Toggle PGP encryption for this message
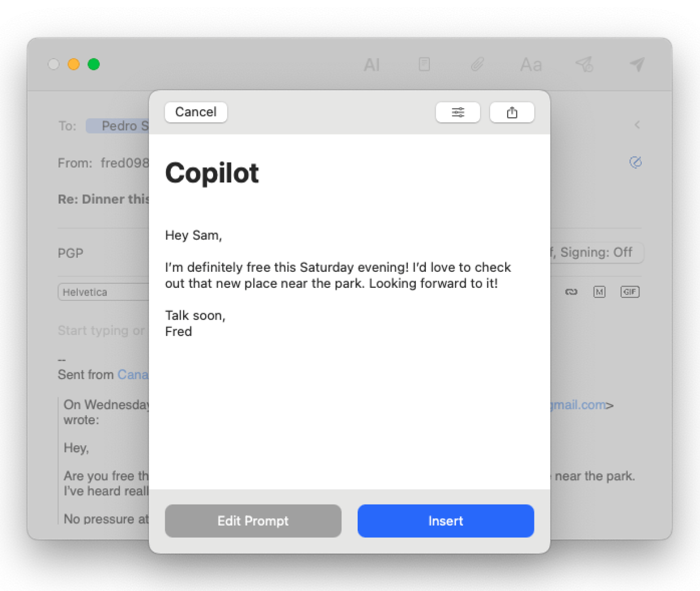The height and width of the screenshot is (591, 700). [x=70, y=252]
